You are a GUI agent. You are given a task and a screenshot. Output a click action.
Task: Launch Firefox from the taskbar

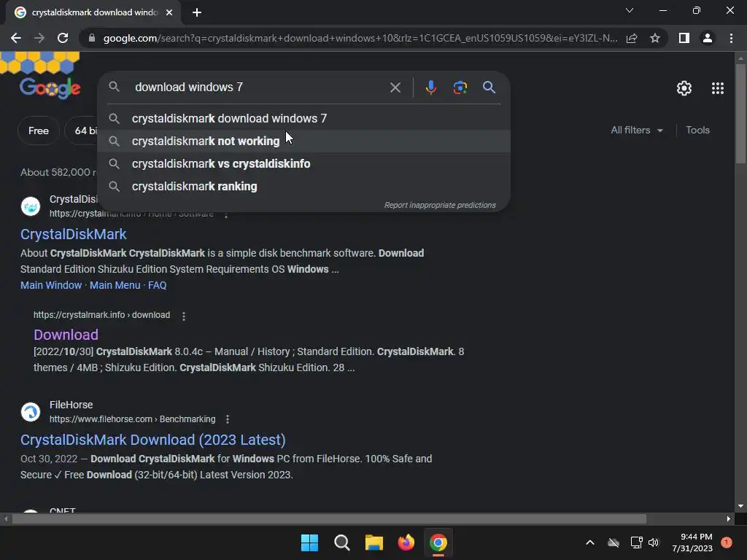click(x=406, y=542)
